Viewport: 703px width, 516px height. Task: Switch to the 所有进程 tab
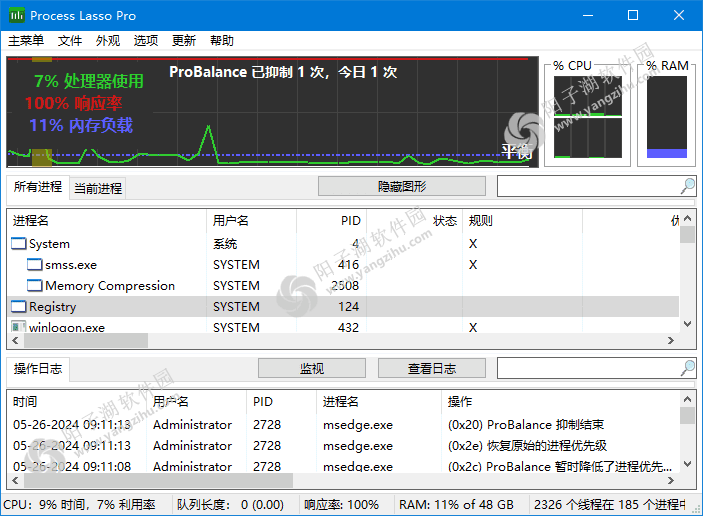[38, 187]
